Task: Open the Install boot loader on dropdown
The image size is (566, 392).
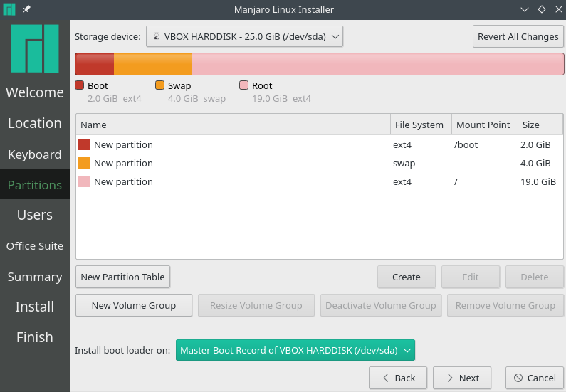Action: point(295,350)
